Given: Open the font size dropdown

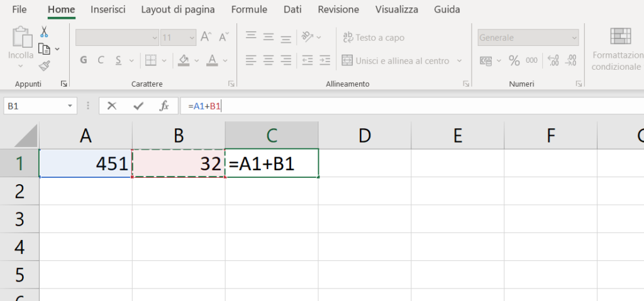Looking at the screenshot, I should (x=192, y=37).
